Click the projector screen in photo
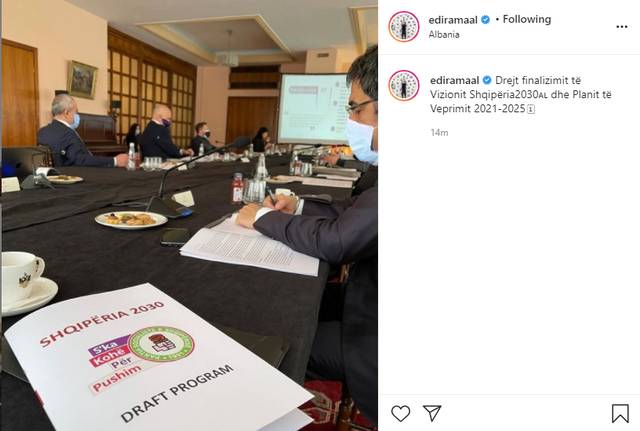640x431 pixels. [313, 108]
